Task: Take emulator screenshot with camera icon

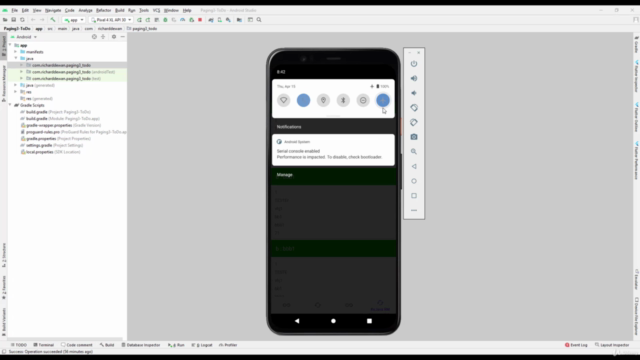Action: pyautogui.click(x=414, y=137)
